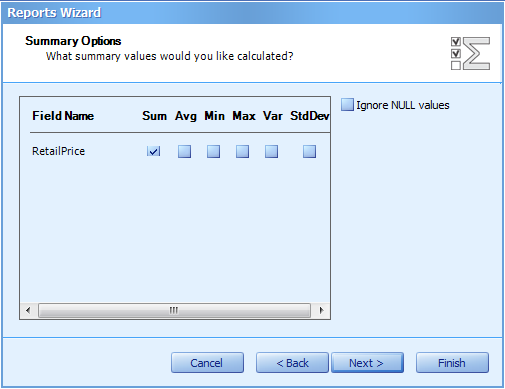
Task: Click the horizontal scrollbar thumb
Action: pos(174,310)
